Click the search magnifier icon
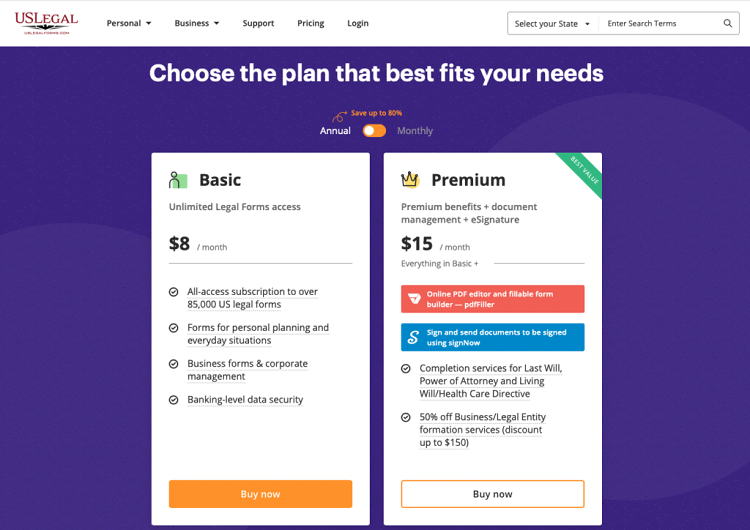 (728, 23)
